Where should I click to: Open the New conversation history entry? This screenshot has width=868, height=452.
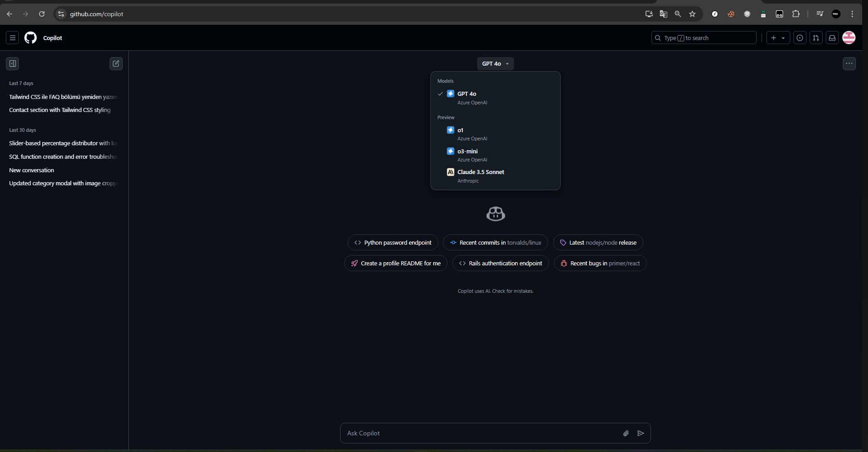pyautogui.click(x=64, y=170)
